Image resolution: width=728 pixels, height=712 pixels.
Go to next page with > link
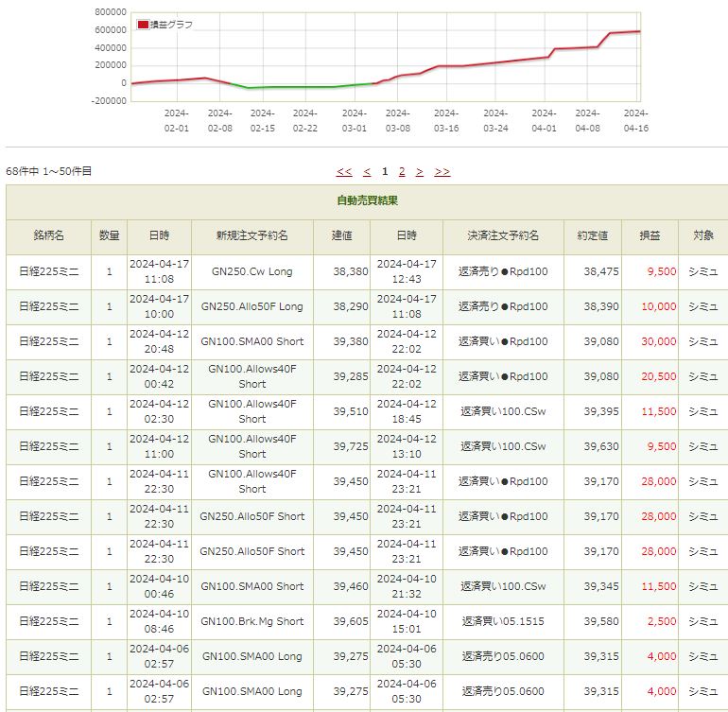click(x=420, y=172)
